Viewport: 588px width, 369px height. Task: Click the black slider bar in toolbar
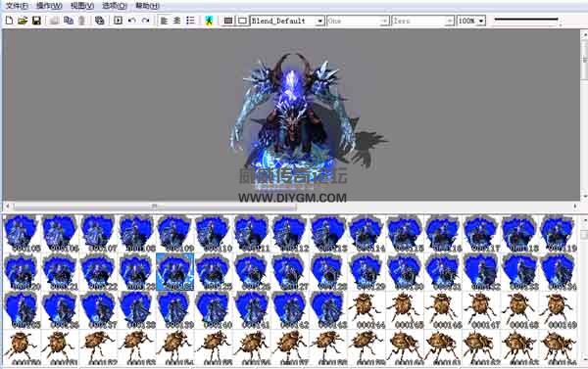pyautogui.click(x=525, y=20)
